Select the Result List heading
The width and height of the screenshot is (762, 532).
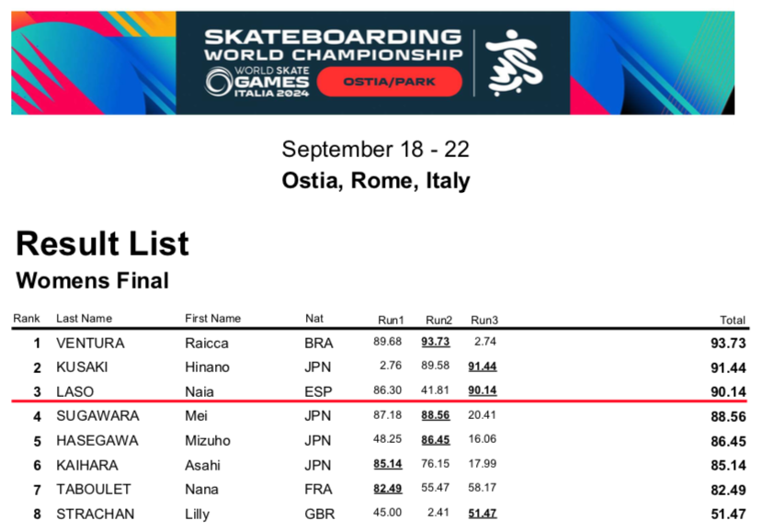pyautogui.click(x=103, y=243)
